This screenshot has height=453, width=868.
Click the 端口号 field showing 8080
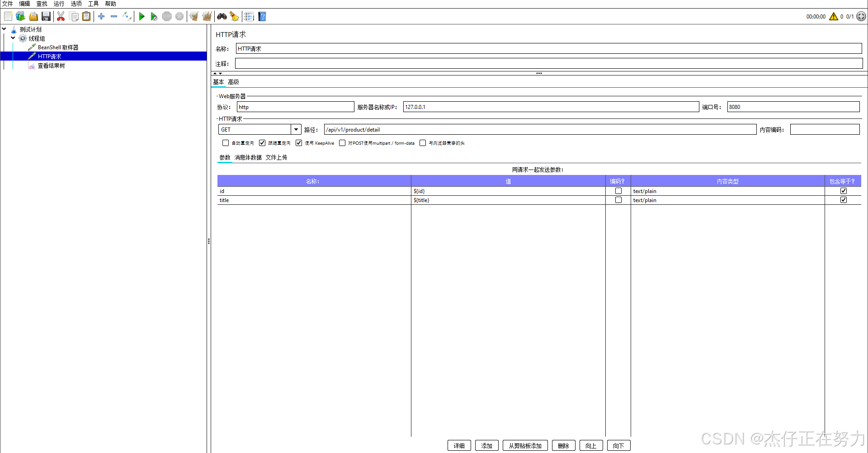793,107
